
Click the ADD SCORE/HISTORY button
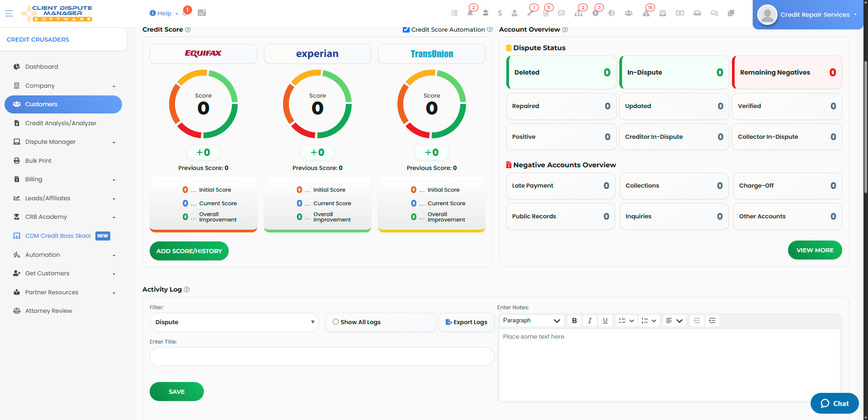point(189,251)
